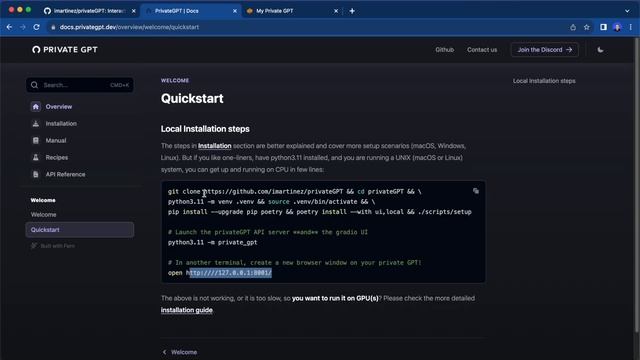Click the Recipes flask icon

click(x=36, y=158)
